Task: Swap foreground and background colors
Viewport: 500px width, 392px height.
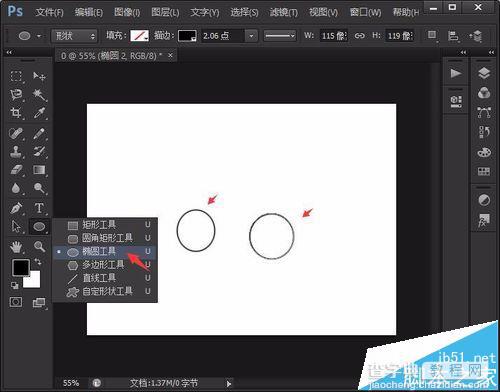Action: (x=38, y=262)
